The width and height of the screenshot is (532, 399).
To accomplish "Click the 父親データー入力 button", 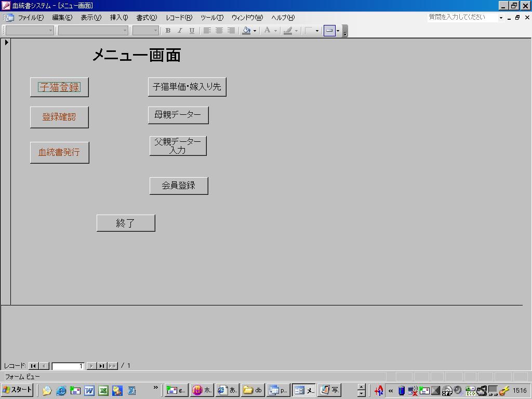I will [178, 146].
